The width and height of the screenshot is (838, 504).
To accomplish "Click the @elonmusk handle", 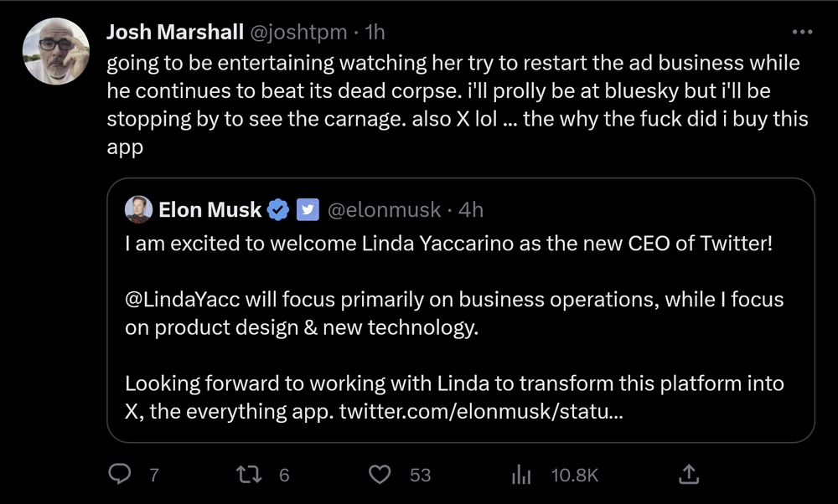I will click(382, 209).
